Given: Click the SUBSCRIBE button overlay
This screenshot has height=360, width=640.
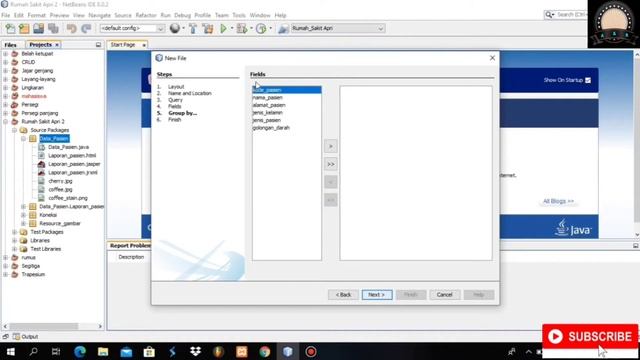Looking at the screenshot, I should click(590, 337).
